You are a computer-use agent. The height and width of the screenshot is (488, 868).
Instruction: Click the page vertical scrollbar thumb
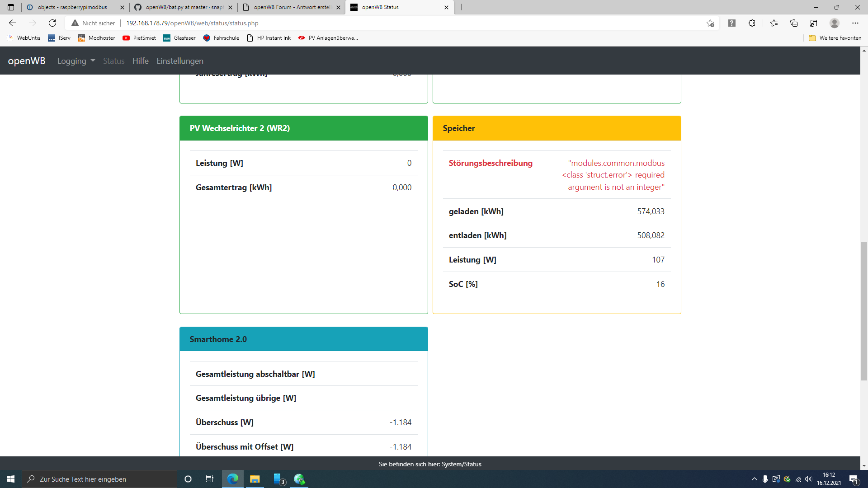(x=864, y=311)
